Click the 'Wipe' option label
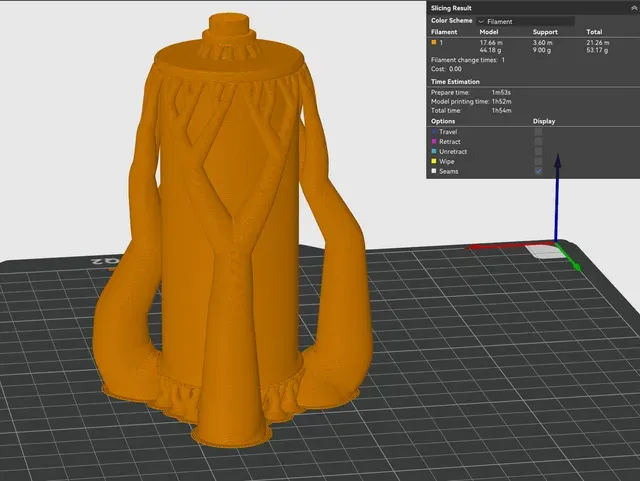Image resolution: width=640 pixels, height=481 pixels. point(447,161)
